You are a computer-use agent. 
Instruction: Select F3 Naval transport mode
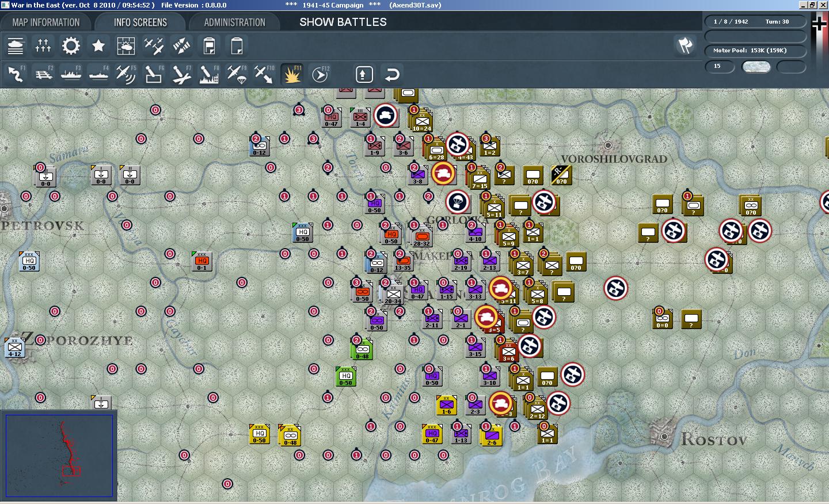pos(71,74)
